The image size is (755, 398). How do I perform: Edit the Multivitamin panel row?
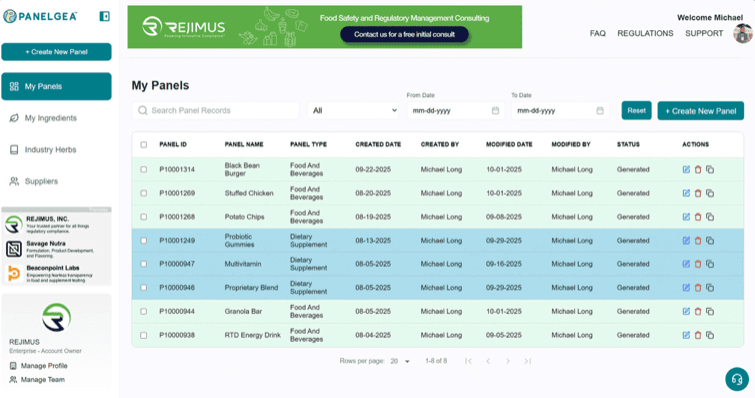click(x=686, y=264)
